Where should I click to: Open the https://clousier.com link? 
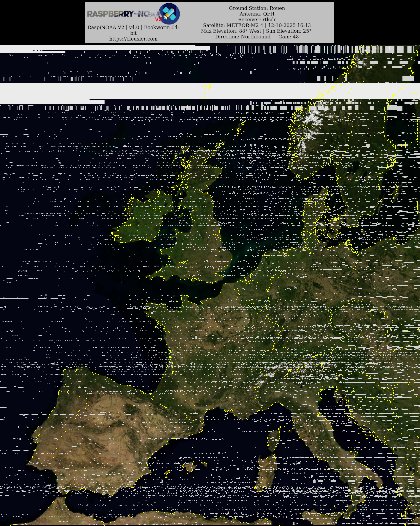[x=133, y=39]
